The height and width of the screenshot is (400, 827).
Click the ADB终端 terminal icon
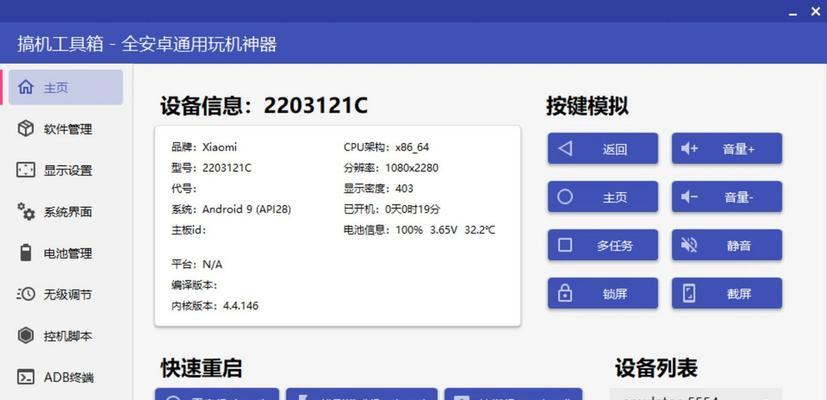pos(26,377)
